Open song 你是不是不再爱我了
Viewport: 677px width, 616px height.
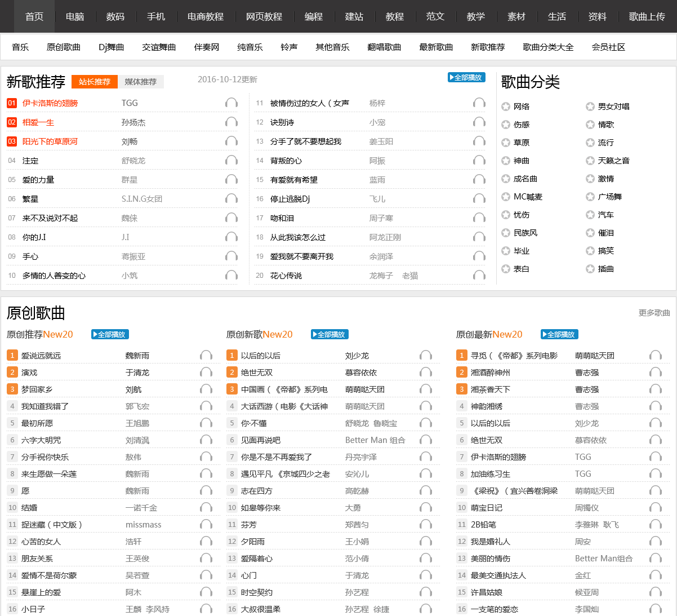coord(277,457)
